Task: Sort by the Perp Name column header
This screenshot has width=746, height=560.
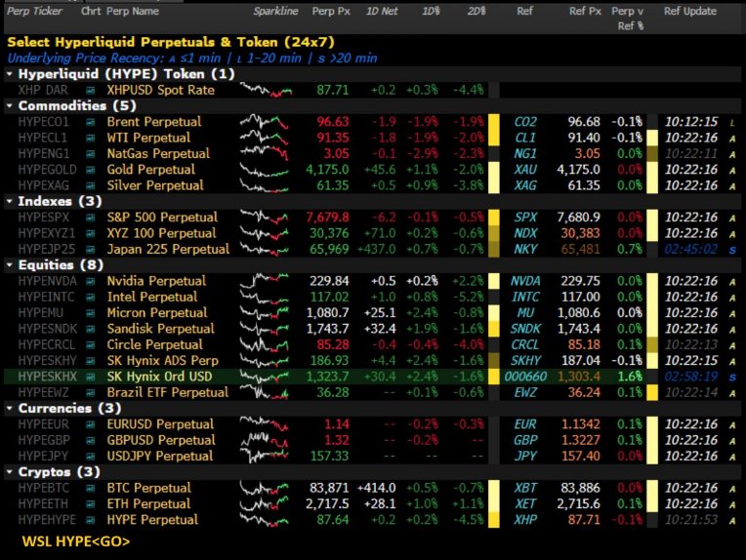Action: click(x=133, y=12)
